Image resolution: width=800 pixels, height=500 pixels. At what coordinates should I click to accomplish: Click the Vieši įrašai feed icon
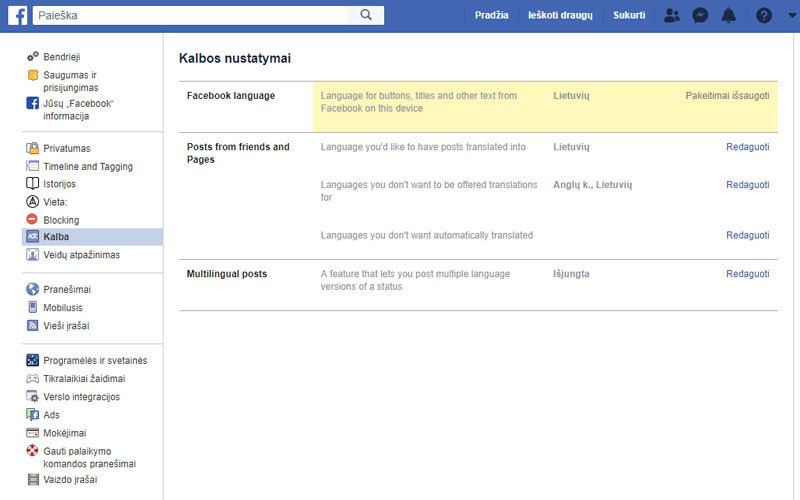tap(33, 325)
